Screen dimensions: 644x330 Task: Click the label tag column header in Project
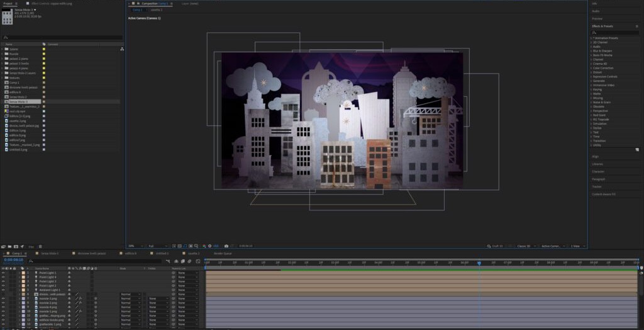(44, 44)
